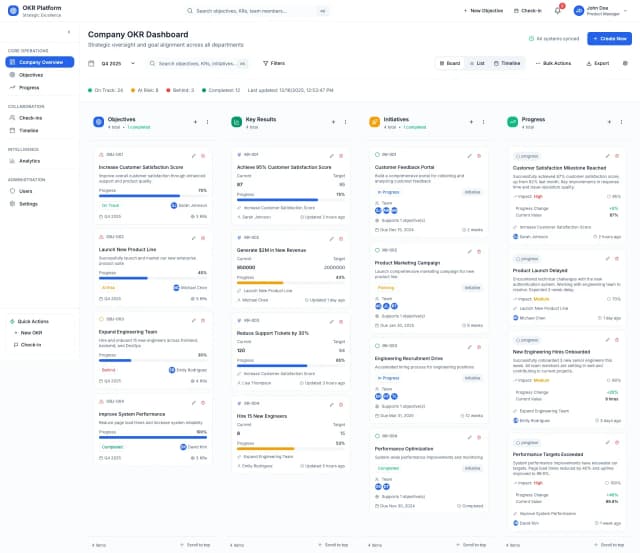Switch to Board view
The image size is (640, 553).
pos(449,63)
